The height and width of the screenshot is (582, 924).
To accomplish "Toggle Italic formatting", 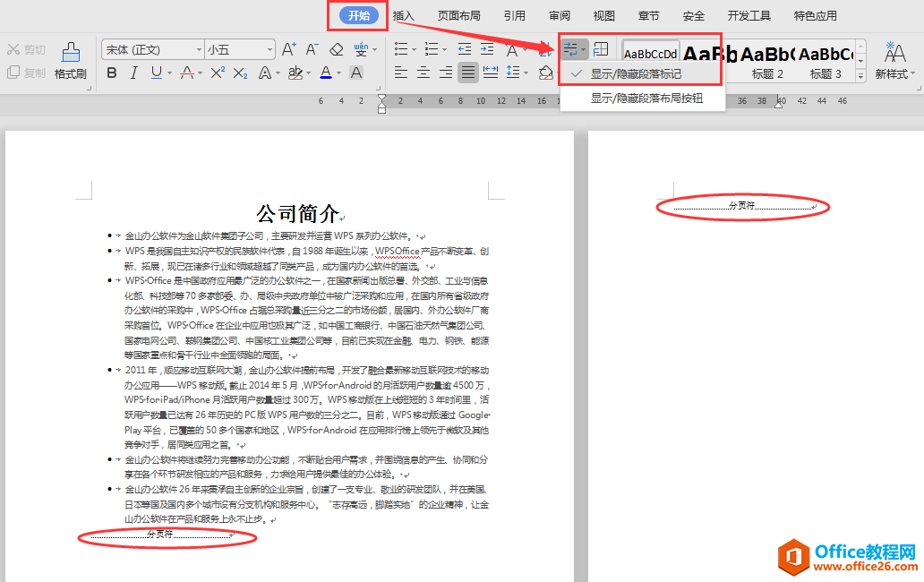I will pyautogui.click(x=133, y=73).
